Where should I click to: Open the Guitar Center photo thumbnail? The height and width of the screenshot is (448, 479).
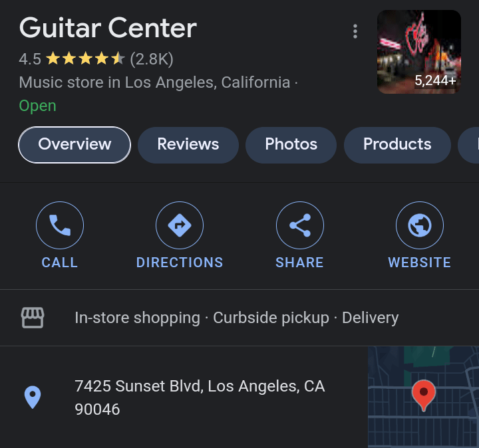pyautogui.click(x=418, y=52)
